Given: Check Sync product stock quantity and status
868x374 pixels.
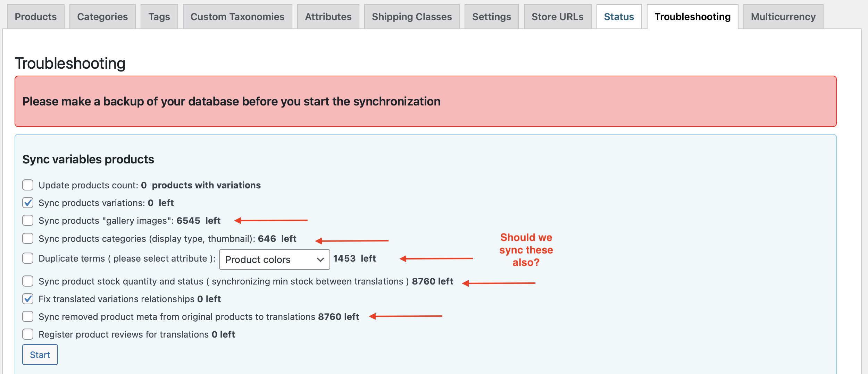Looking at the screenshot, I should [x=28, y=281].
